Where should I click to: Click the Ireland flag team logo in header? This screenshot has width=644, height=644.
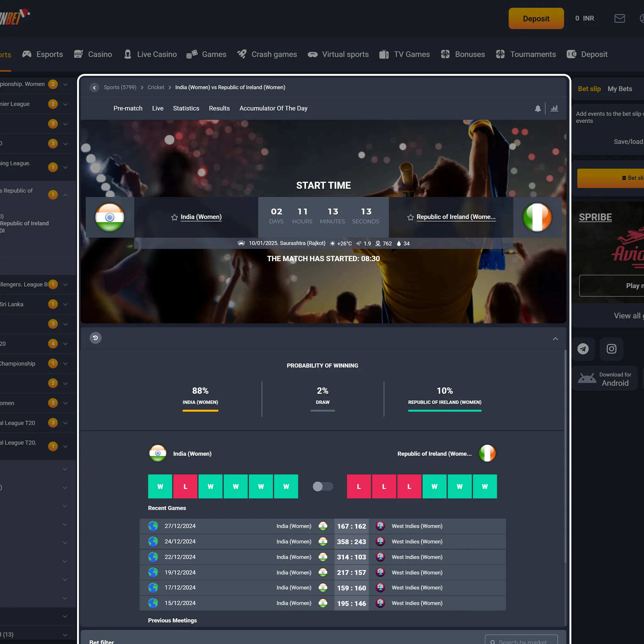[537, 217]
